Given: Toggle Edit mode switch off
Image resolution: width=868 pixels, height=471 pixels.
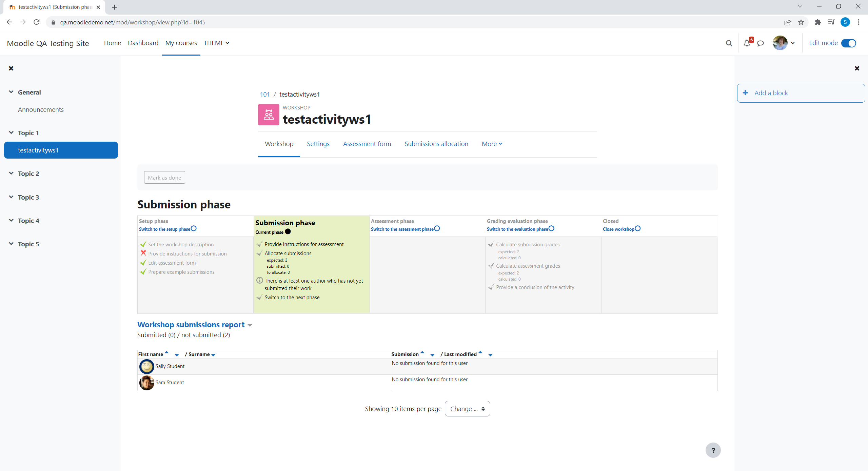Looking at the screenshot, I should coord(848,43).
